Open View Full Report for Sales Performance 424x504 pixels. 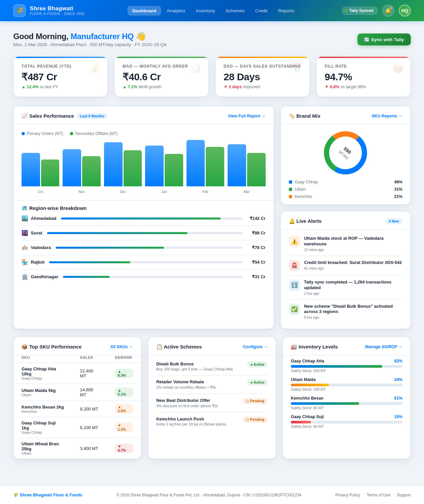pos(246,116)
